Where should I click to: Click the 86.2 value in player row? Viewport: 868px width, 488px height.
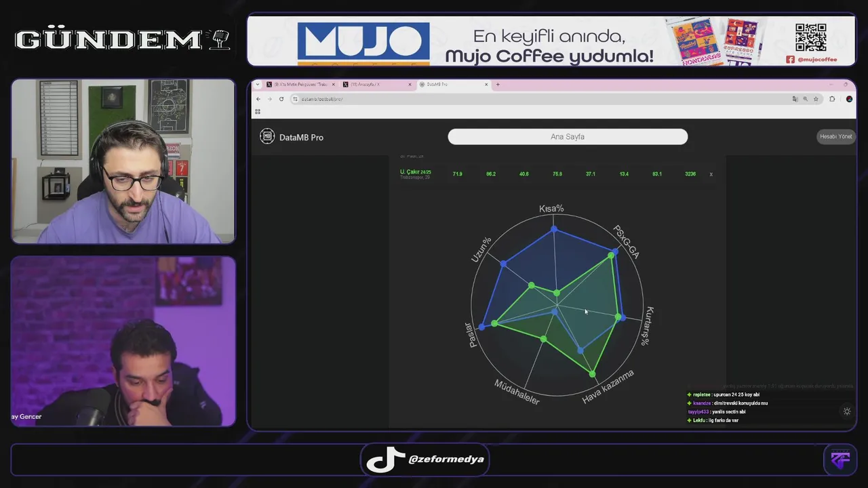point(491,174)
